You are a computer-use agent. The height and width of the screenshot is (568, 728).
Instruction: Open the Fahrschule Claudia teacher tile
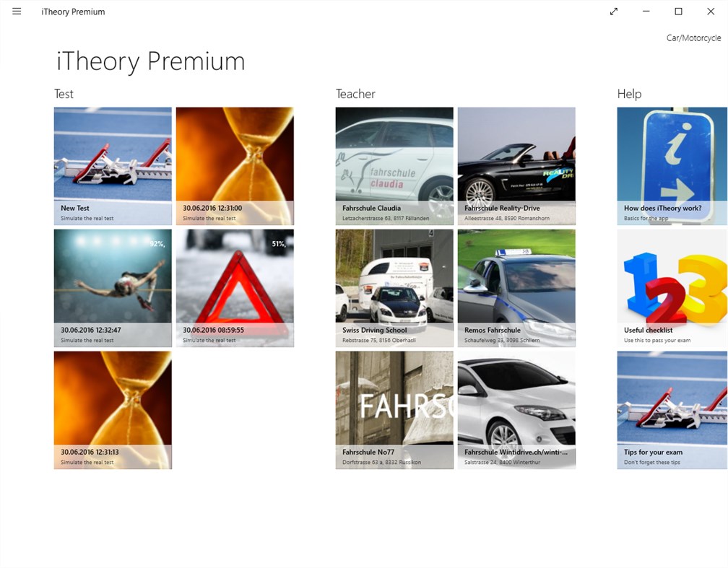click(x=394, y=166)
